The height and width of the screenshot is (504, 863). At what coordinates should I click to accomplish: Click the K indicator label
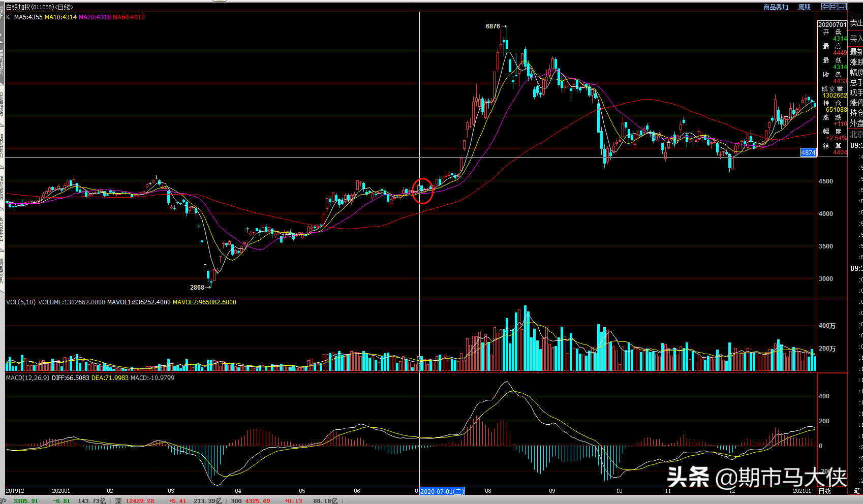[8, 17]
